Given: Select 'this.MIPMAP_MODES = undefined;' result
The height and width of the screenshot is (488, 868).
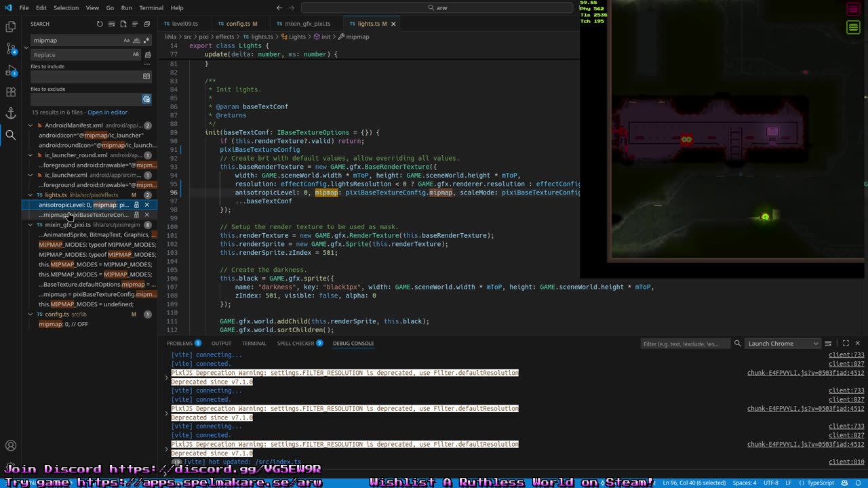Looking at the screenshot, I should coord(86,304).
